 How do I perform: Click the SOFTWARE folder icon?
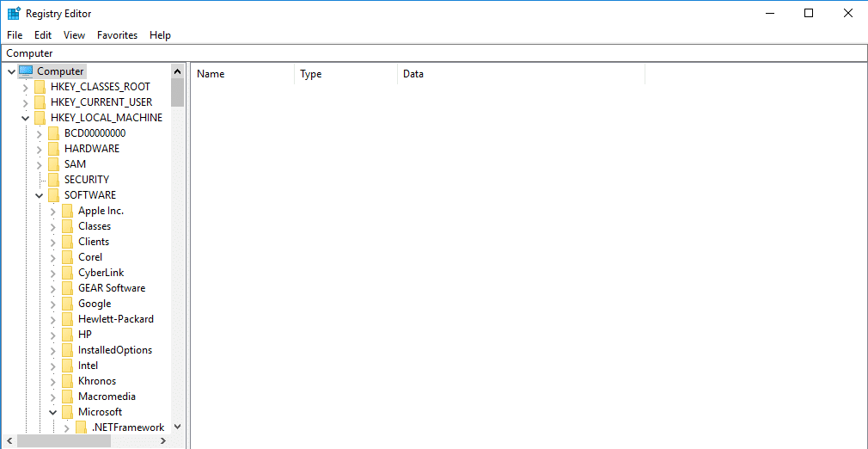tap(53, 195)
